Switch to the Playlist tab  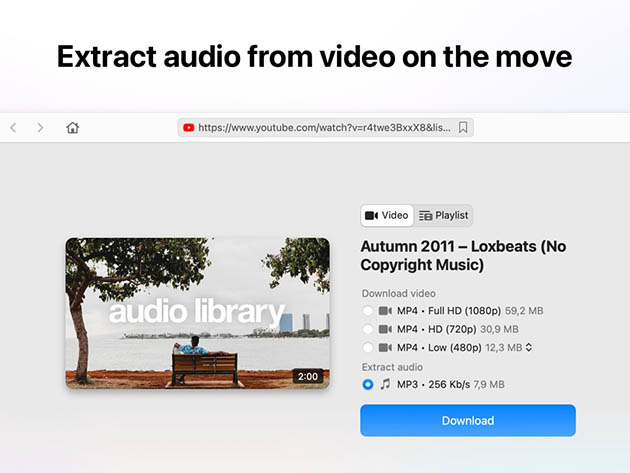[444, 215]
